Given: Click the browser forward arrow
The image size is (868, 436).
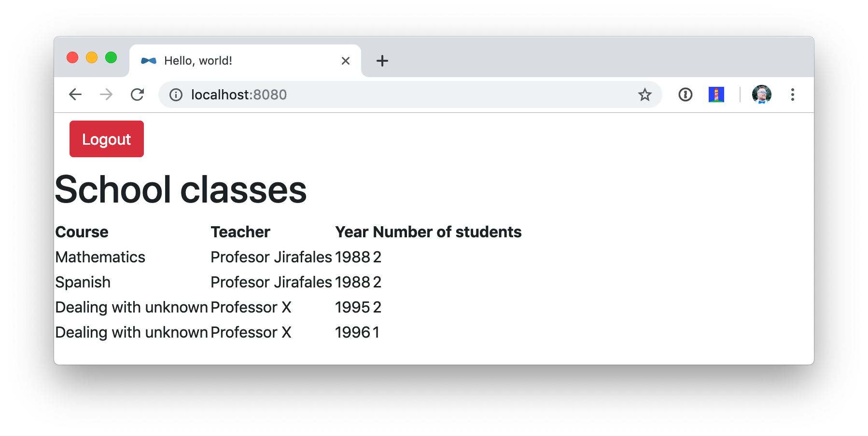Looking at the screenshot, I should coord(106,95).
